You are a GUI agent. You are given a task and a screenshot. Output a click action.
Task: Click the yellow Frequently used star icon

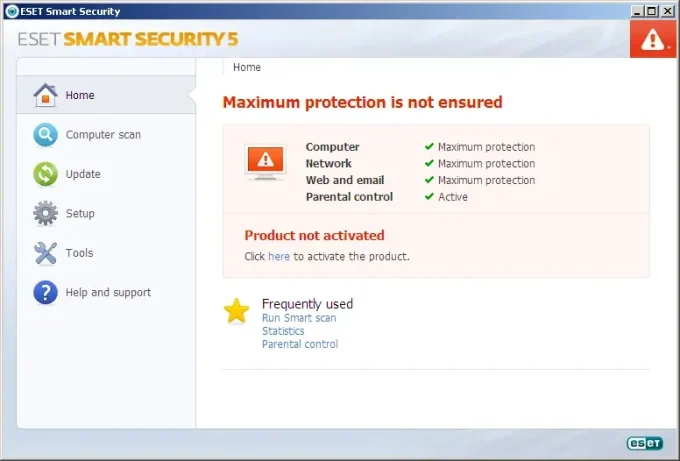(x=237, y=311)
